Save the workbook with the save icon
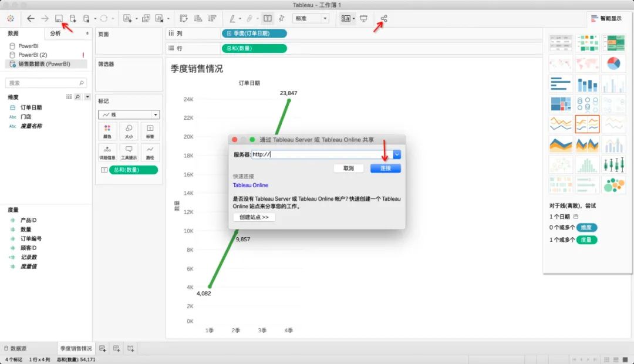Screen dimensions: 634x364 [x=59, y=19]
